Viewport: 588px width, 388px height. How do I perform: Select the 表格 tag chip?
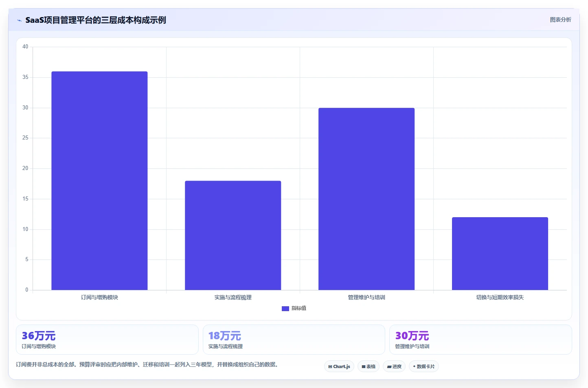click(369, 366)
